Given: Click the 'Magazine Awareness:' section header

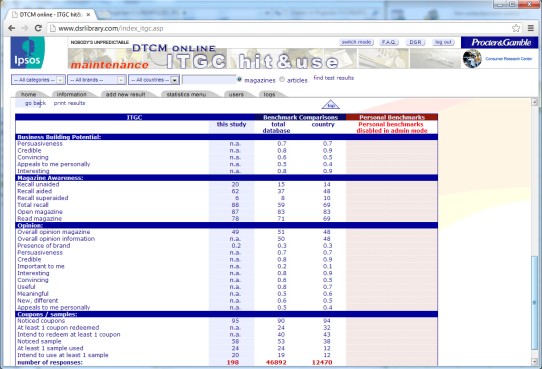Looking at the screenshot, I should pos(50,178).
